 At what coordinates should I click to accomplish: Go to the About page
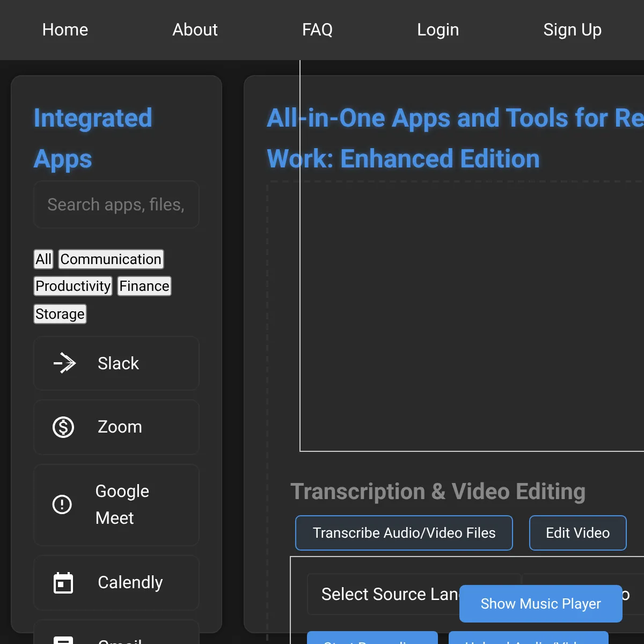coord(195,30)
